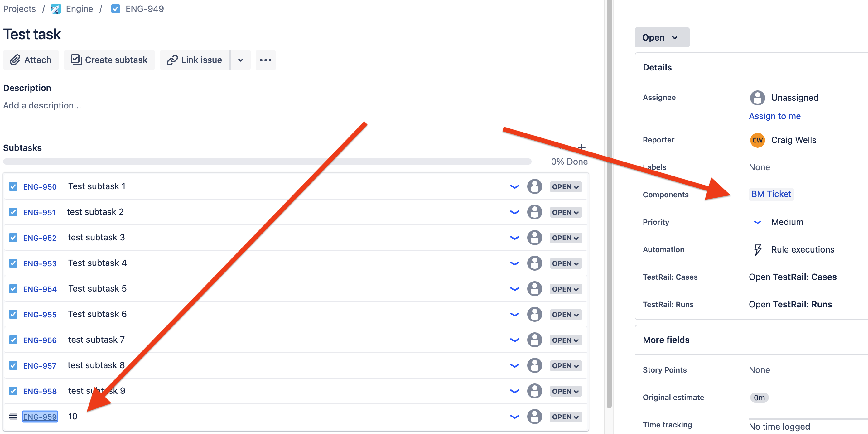Click the ENG-949 task type icon in breadcrumb
The width and height of the screenshot is (868, 434).
[x=116, y=9]
